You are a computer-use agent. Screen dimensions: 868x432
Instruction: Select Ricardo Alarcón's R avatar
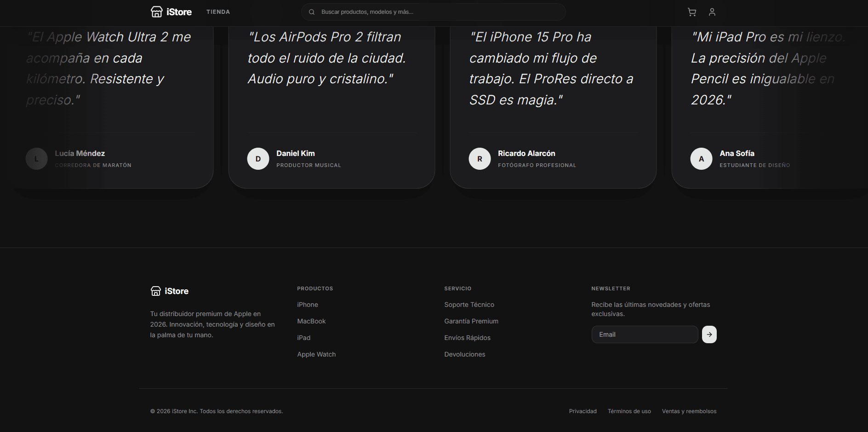(x=480, y=159)
